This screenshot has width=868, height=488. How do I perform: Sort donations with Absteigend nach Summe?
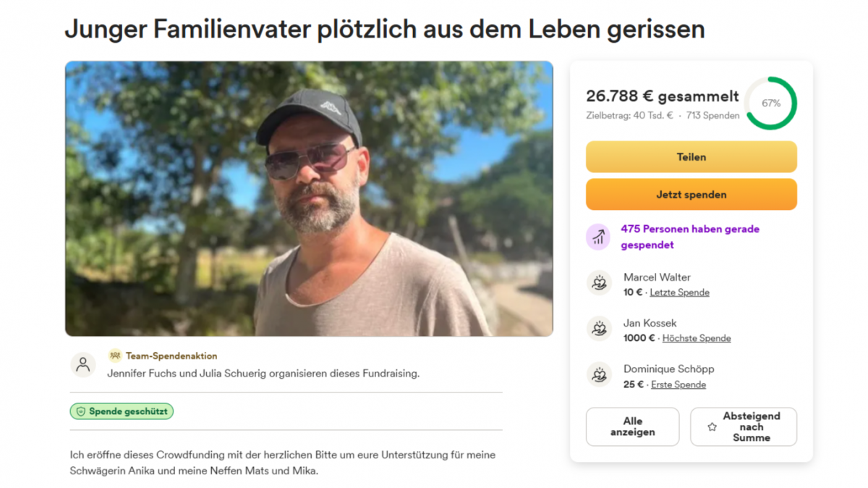click(744, 426)
